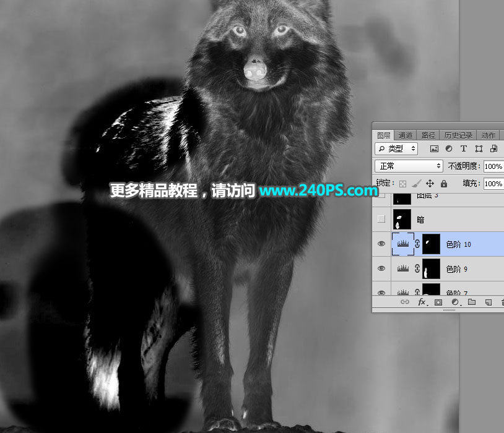Filter layers by pixel layers icon
This screenshot has height=433, width=504.
[434, 148]
